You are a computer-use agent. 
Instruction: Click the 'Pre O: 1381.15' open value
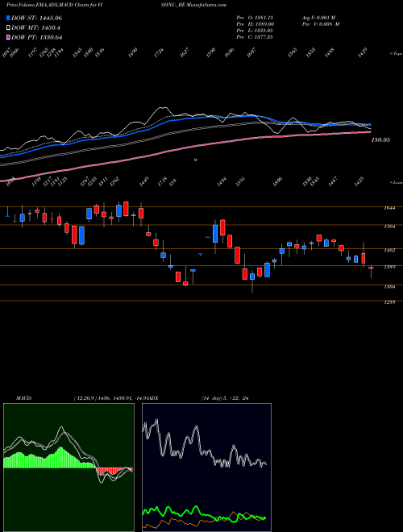pyautogui.click(x=255, y=18)
